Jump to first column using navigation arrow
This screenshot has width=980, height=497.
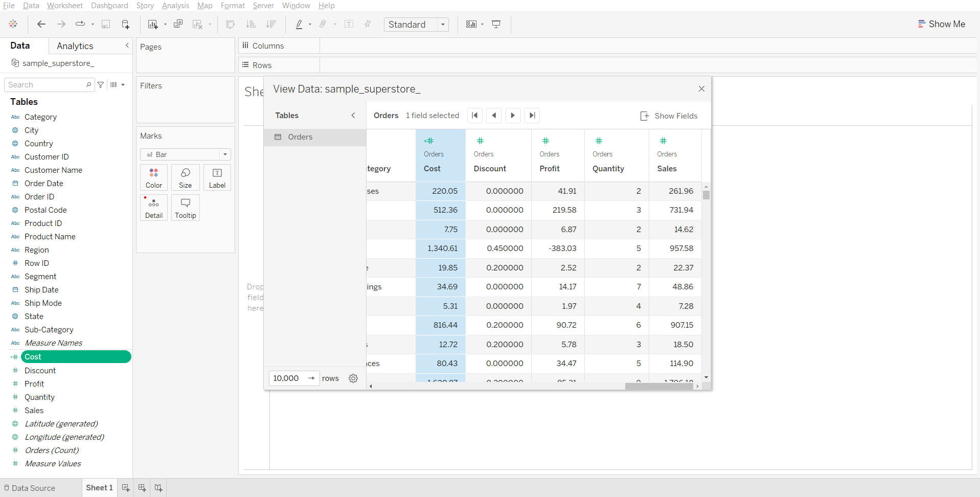tap(474, 116)
